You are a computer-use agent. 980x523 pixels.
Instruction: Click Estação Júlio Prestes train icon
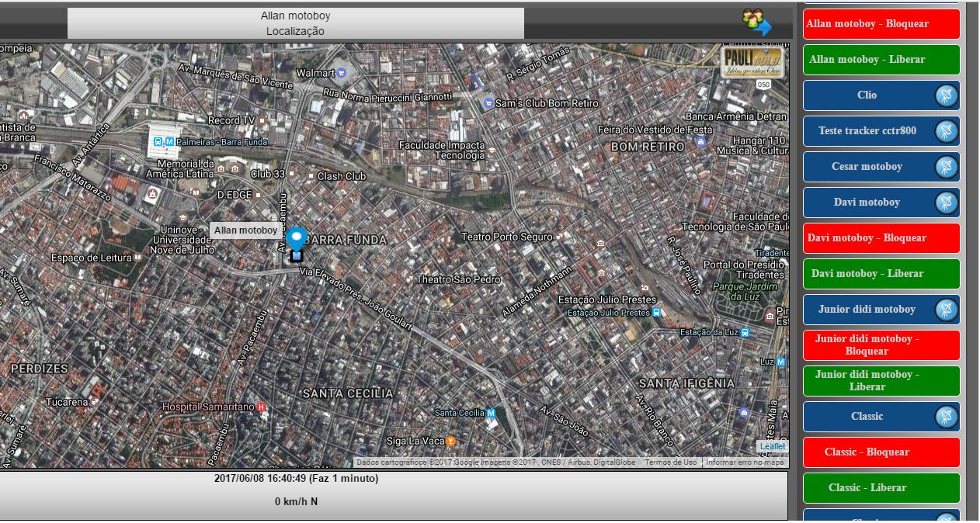(x=656, y=313)
